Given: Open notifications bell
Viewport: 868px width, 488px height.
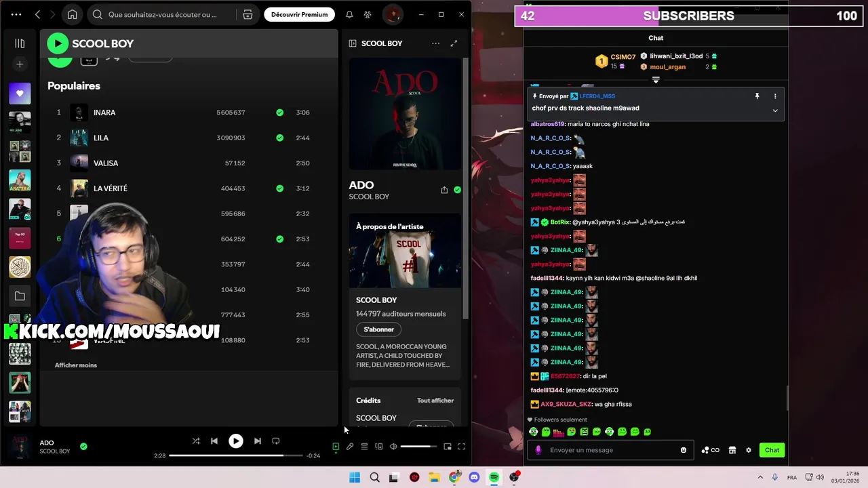Looking at the screenshot, I should coord(349,14).
